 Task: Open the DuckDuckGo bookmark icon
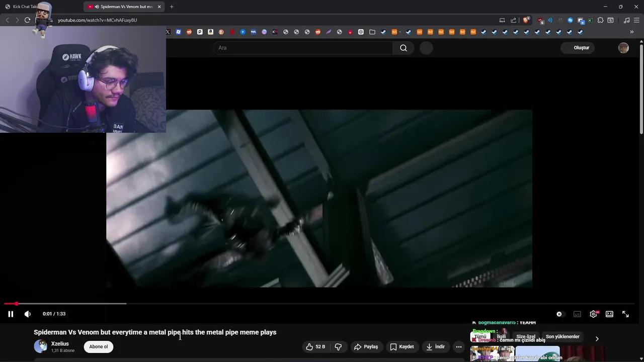pos(221,32)
